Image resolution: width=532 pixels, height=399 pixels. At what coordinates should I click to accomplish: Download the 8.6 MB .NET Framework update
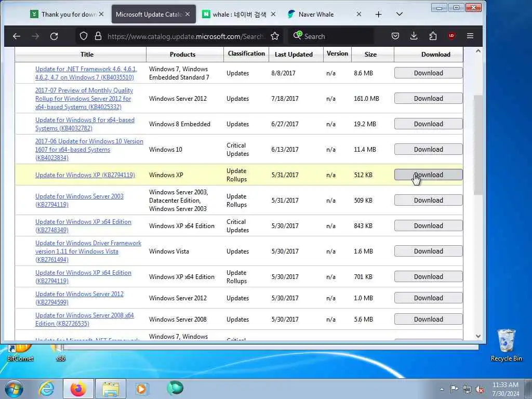click(428, 73)
